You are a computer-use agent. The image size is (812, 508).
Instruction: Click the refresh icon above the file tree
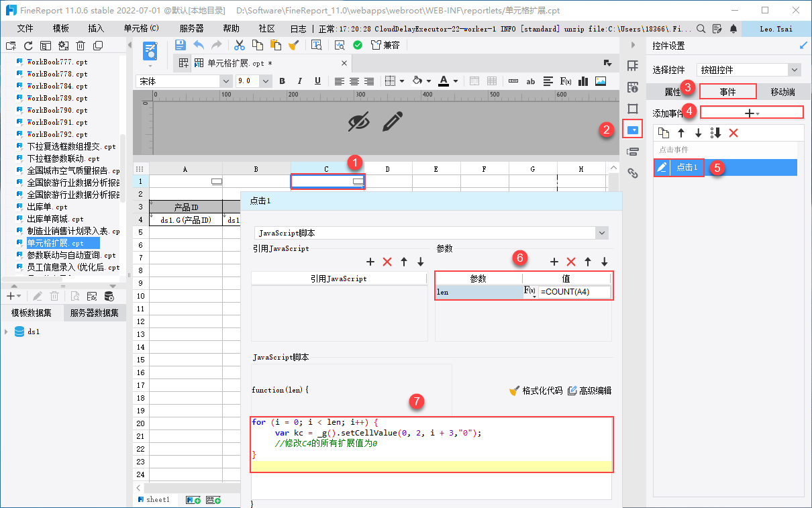pyautogui.click(x=28, y=46)
